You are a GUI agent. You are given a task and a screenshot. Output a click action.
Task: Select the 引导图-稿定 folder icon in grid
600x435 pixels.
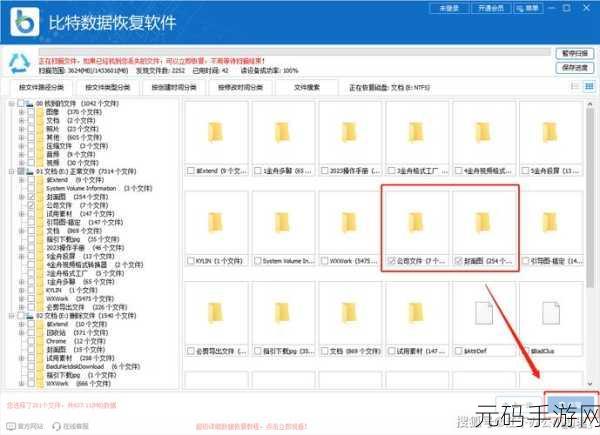coord(549,222)
